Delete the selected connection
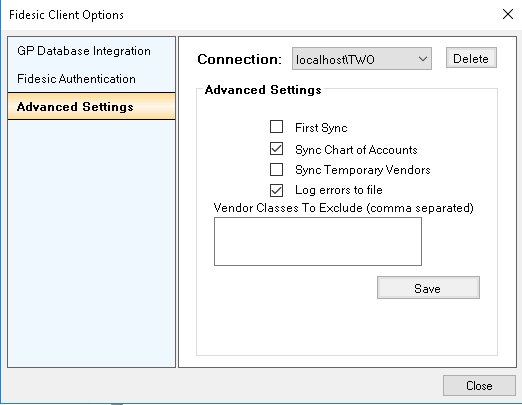The image size is (522, 405). click(471, 58)
